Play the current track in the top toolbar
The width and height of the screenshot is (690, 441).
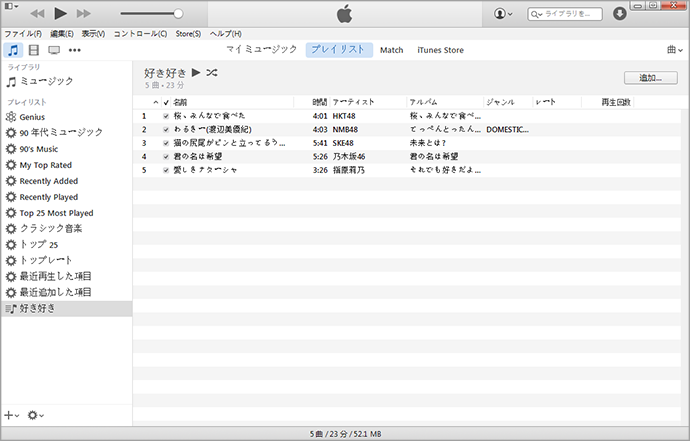coord(60,14)
